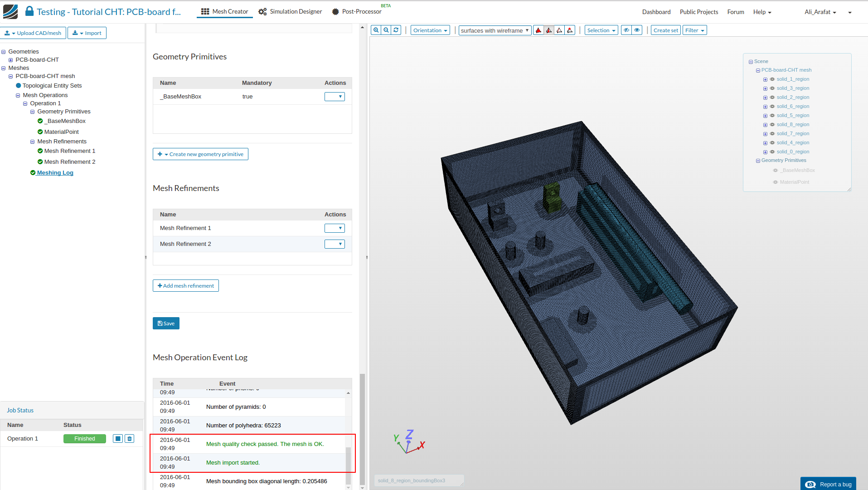Select the solid red pyramid pick-mode icon
This screenshot has width=868, height=490.
[538, 30]
